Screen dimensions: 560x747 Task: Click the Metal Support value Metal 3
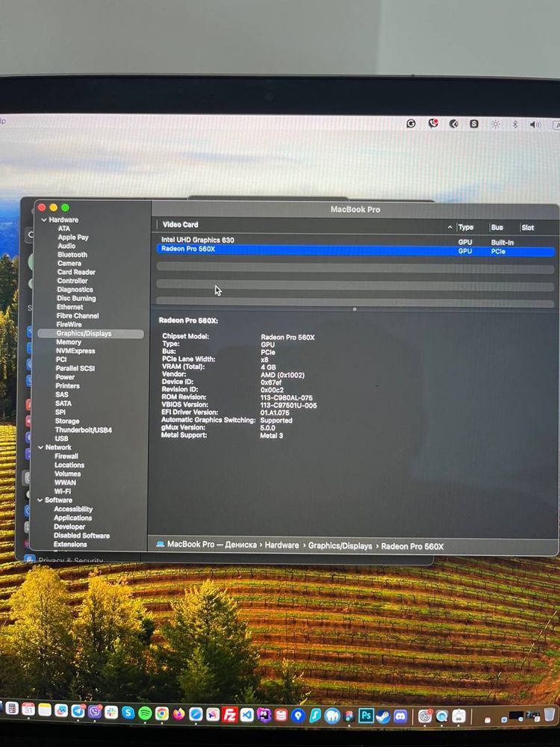pyautogui.click(x=272, y=436)
